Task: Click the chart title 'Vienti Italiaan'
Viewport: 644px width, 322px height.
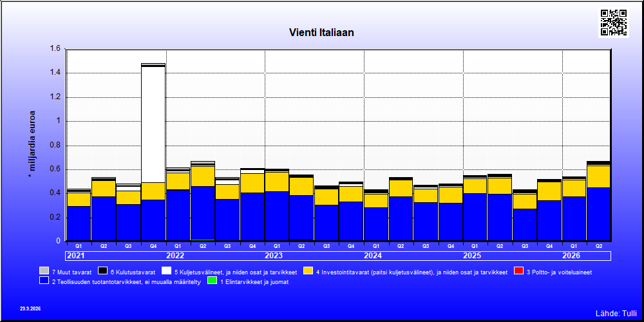Action: pos(321,32)
